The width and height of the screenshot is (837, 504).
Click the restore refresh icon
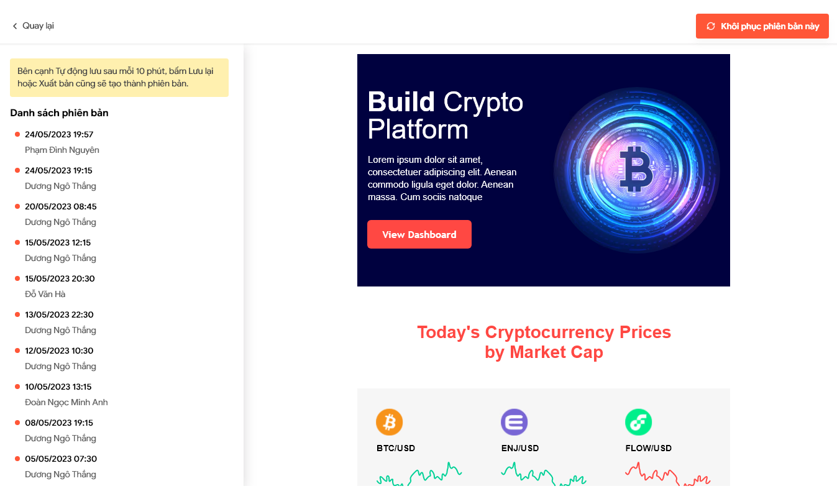711,26
